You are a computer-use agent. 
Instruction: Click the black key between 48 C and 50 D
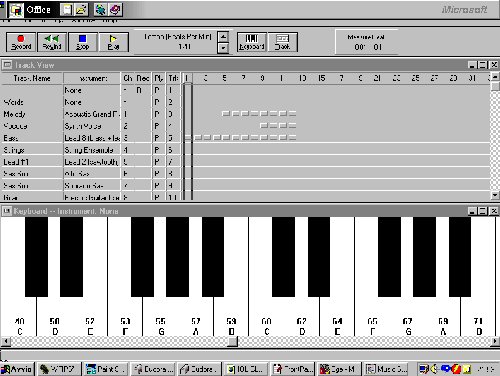coord(36,257)
